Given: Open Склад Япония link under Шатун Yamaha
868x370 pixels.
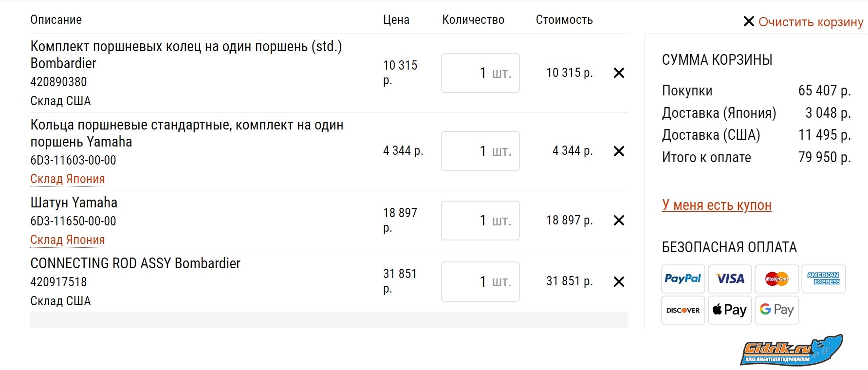Looking at the screenshot, I should click(x=68, y=240).
